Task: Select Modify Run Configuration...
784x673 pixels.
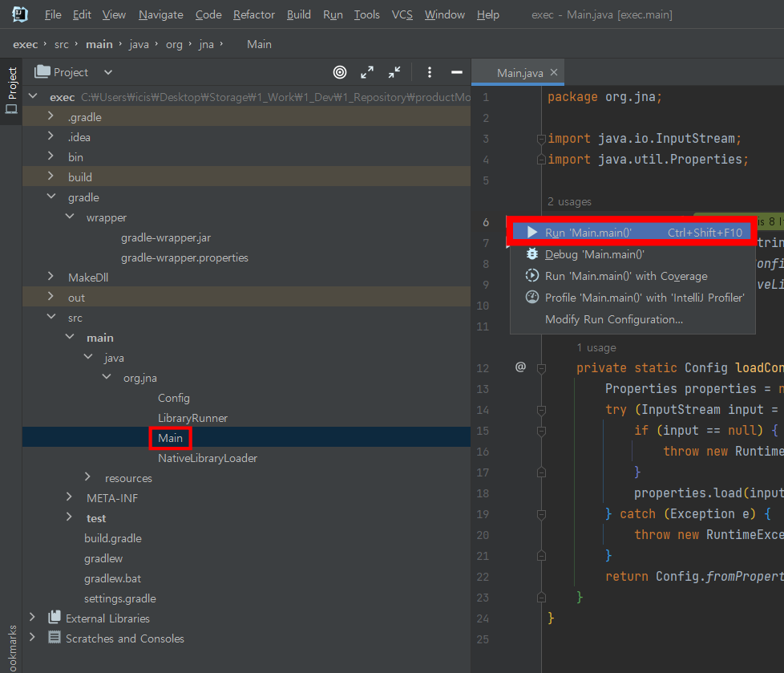Action: pyautogui.click(x=633, y=319)
